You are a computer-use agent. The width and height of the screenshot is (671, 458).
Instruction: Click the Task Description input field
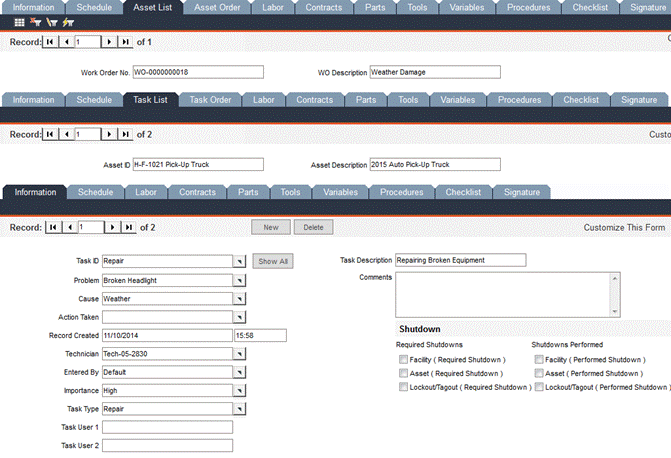pyautogui.click(x=460, y=260)
